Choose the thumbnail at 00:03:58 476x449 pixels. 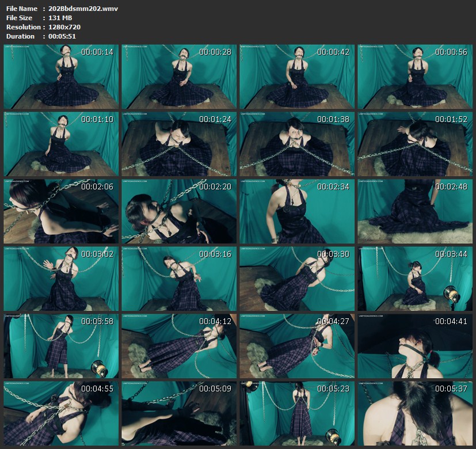pyautogui.click(x=61, y=346)
